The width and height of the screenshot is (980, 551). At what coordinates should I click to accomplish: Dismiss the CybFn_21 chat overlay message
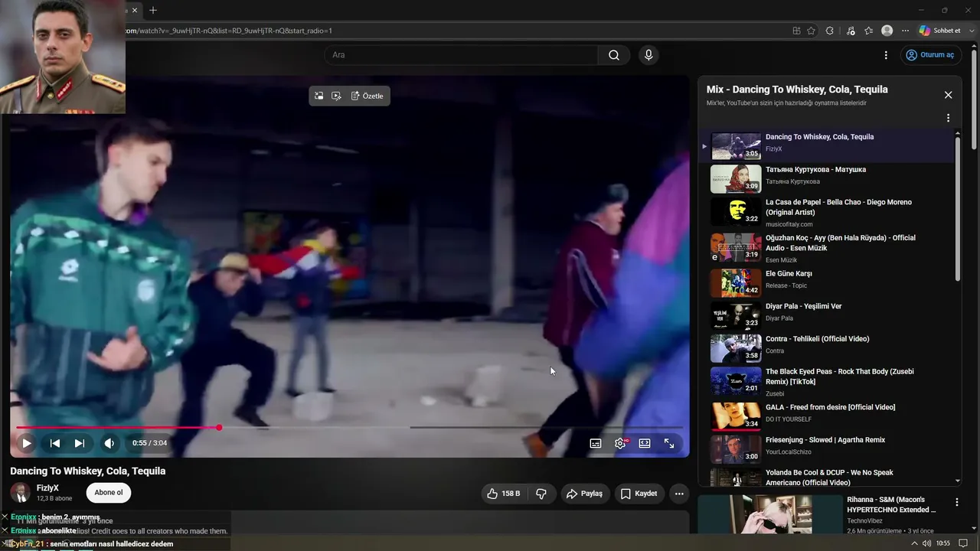point(5,543)
